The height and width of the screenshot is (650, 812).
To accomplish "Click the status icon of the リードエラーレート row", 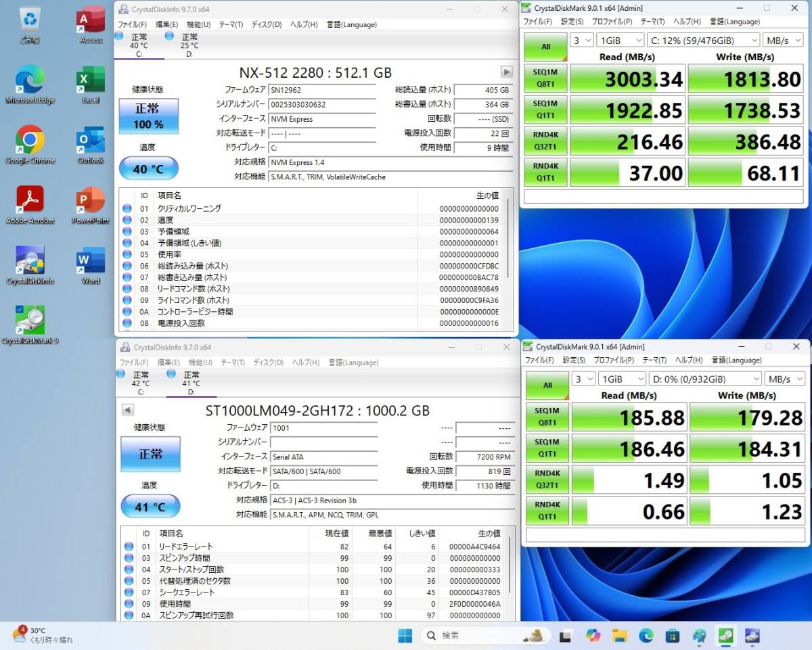I will 129,547.
